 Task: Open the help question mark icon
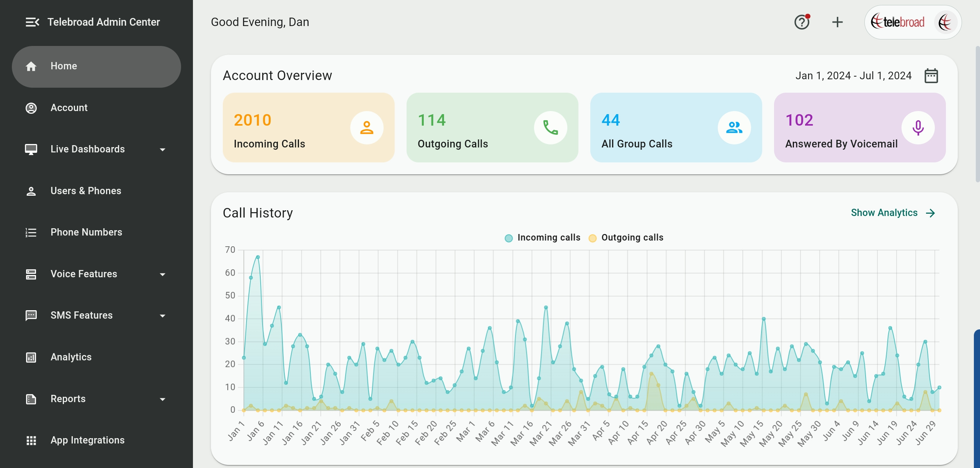click(802, 22)
